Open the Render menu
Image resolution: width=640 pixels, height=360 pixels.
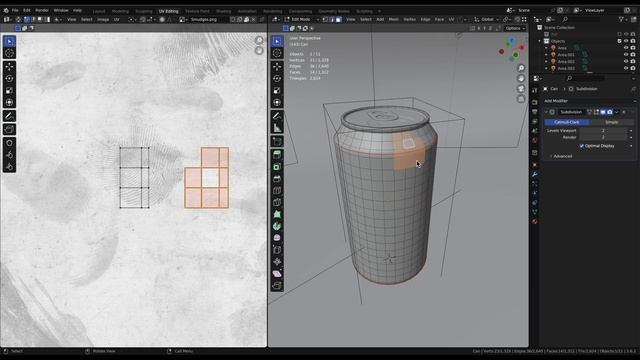(42, 10)
